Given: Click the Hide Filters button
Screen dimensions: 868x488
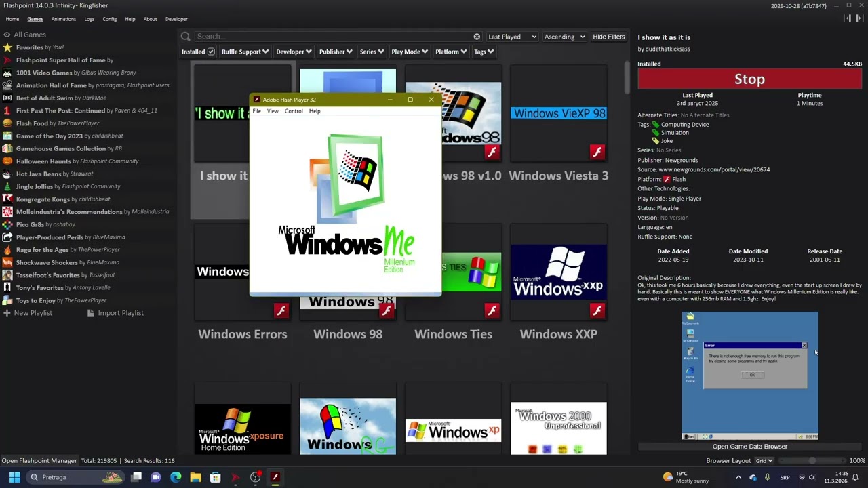Looking at the screenshot, I should (x=609, y=37).
